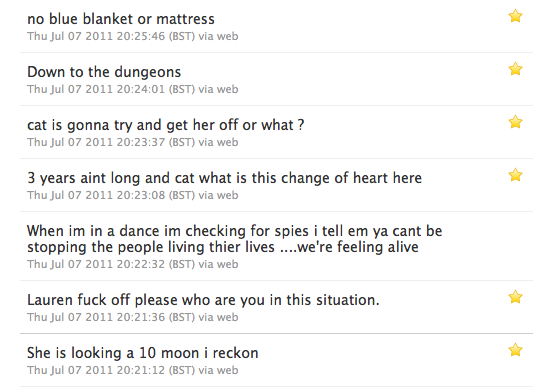Screen dimensions: 555x392
Task: Click 'web' source under the '3 years aint long' tweet
Action: pos(227,195)
